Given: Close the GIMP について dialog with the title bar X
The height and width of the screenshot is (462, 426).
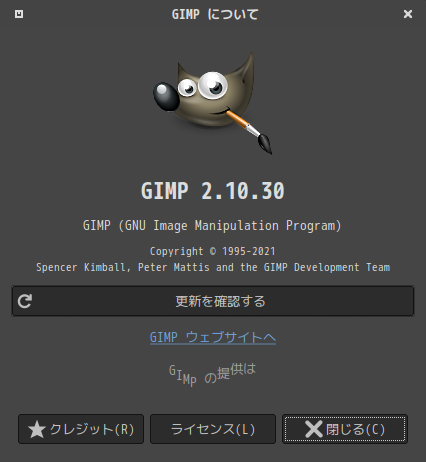Looking at the screenshot, I should [x=408, y=14].
